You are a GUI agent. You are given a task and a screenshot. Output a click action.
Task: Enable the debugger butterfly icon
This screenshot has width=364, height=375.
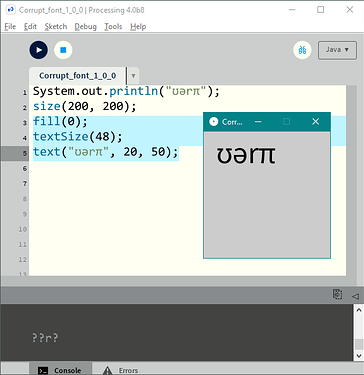[302, 50]
